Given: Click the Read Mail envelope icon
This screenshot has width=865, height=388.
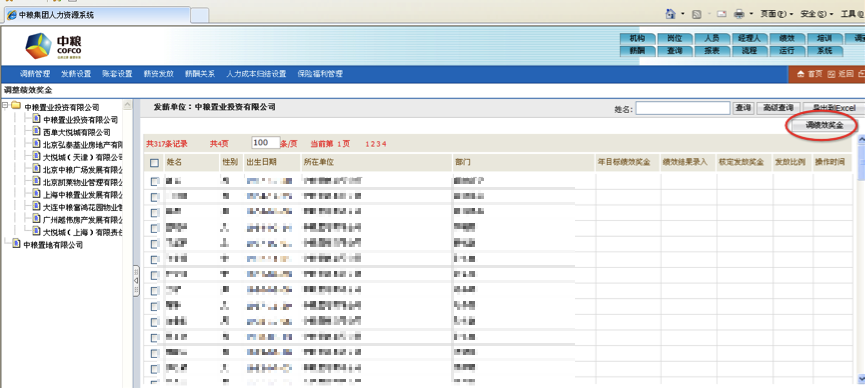Looking at the screenshot, I should [721, 14].
